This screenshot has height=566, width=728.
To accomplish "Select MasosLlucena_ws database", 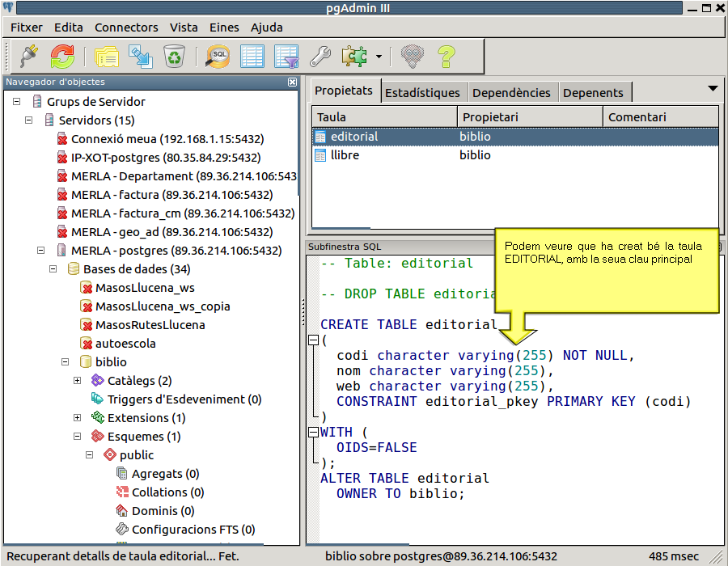I will pos(145,288).
